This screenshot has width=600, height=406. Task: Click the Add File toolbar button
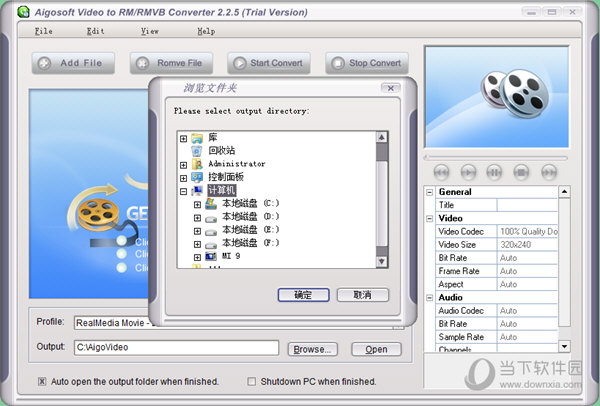[x=73, y=63]
